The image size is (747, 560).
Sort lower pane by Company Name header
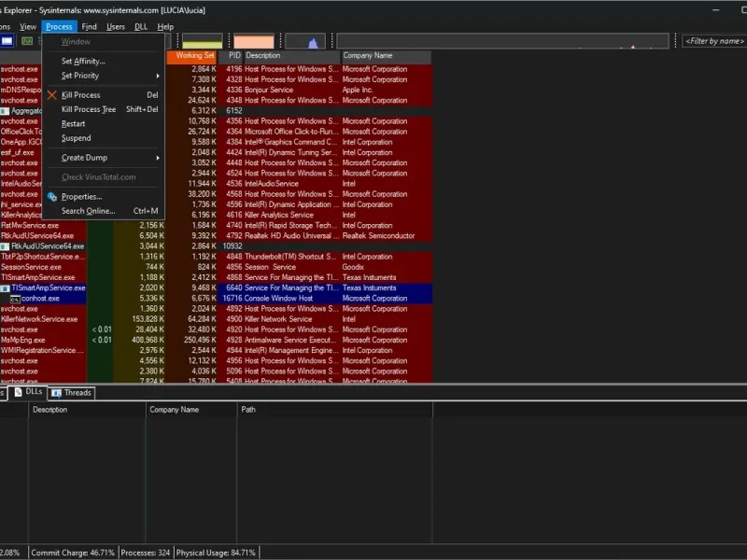pyautogui.click(x=175, y=410)
